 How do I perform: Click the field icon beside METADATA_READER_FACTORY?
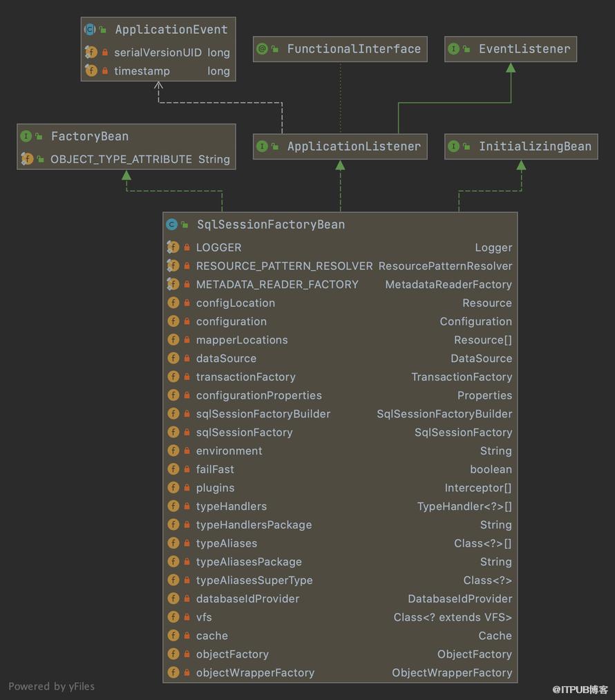173,284
